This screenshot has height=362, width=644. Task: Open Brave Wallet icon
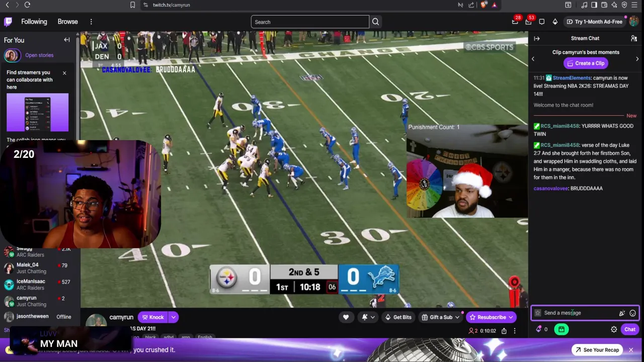coord(604,5)
